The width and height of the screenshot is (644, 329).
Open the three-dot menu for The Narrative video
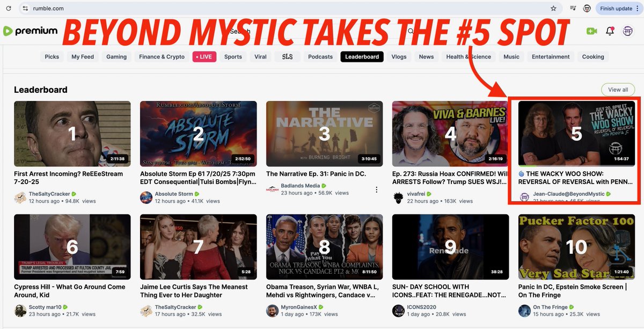(x=376, y=189)
